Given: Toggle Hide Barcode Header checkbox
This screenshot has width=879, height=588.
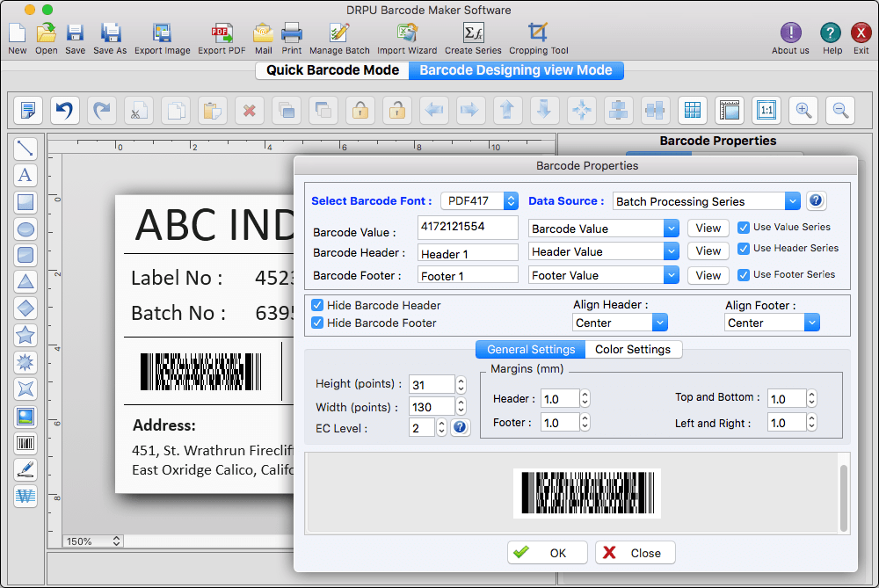Looking at the screenshot, I should tap(317, 305).
